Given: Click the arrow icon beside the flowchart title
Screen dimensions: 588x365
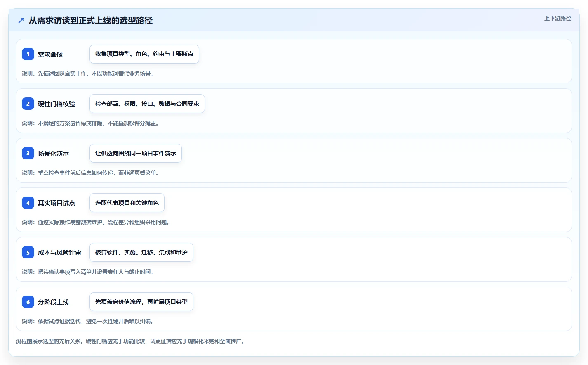Looking at the screenshot, I should 21,20.
